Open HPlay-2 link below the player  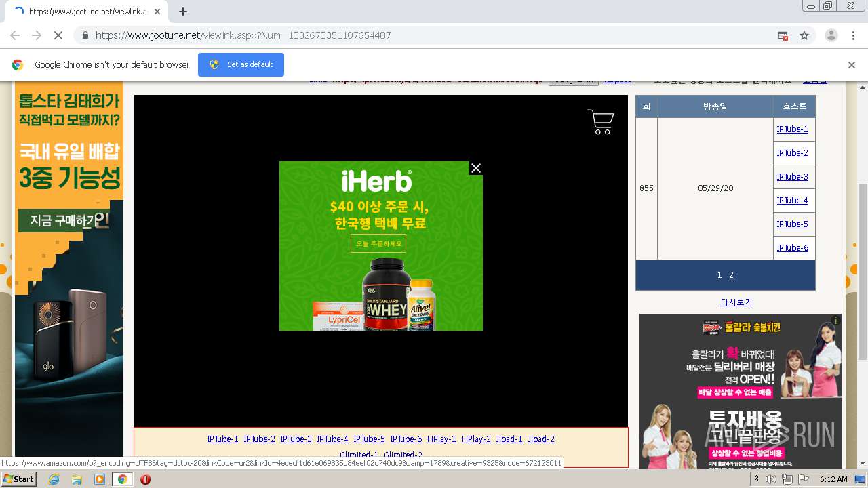(476, 439)
